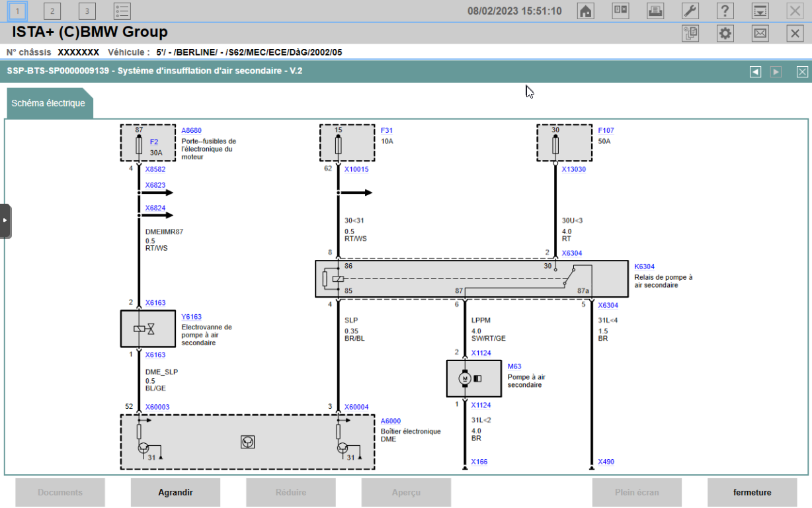Image resolution: width=812 pixels, height=508 pixels.
Task: Click the envelope mail icon
Action: [x=760, y=34]
